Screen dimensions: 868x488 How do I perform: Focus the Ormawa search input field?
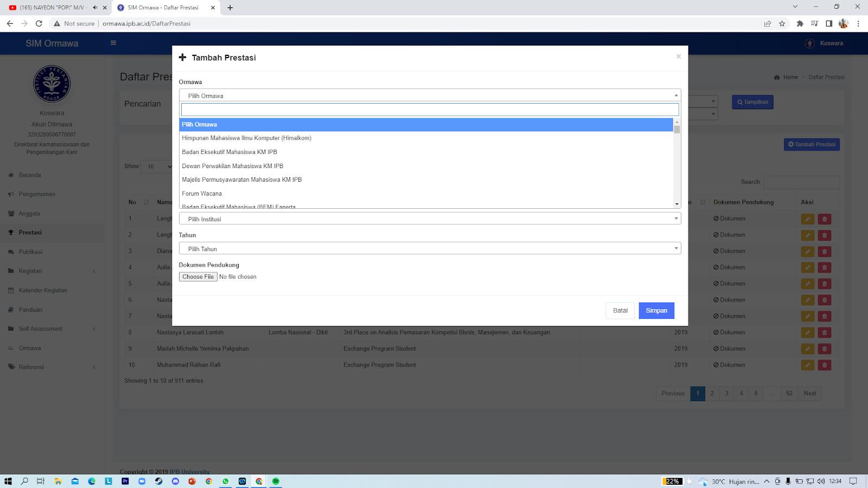point(430,110)
